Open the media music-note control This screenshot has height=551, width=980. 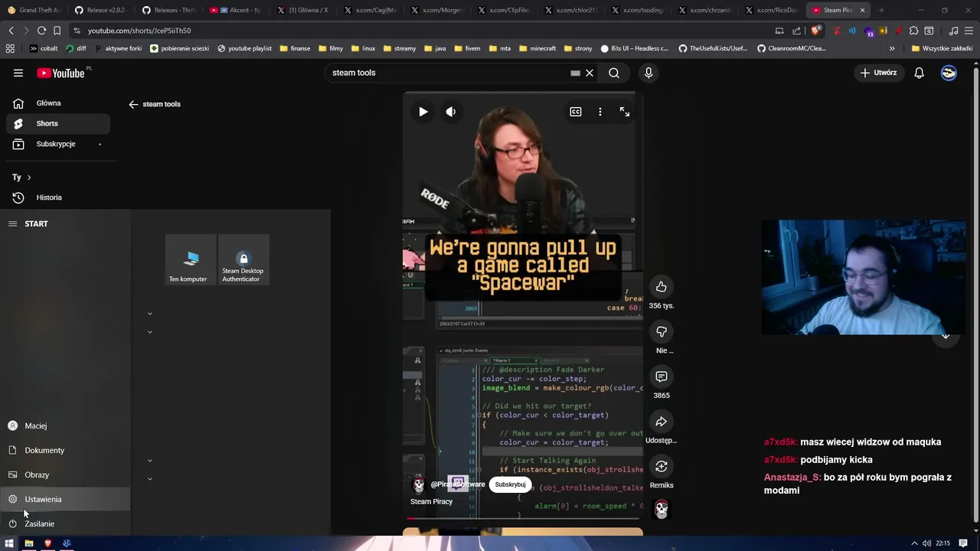(953, 31)
